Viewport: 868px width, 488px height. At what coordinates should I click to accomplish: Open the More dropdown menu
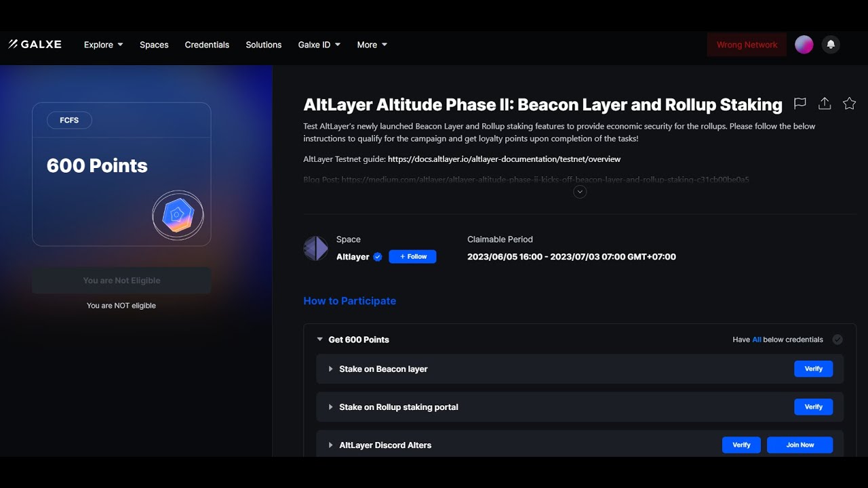[372, 45]
